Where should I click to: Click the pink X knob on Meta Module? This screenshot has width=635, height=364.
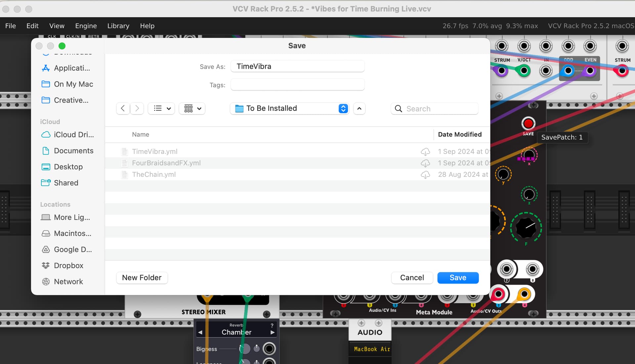point(529,155)
